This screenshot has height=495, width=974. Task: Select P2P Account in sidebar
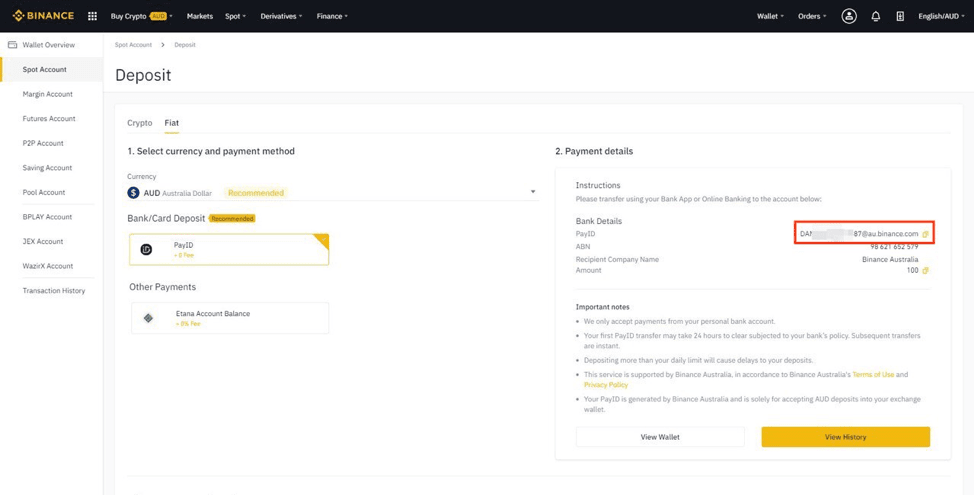[43, 143]
